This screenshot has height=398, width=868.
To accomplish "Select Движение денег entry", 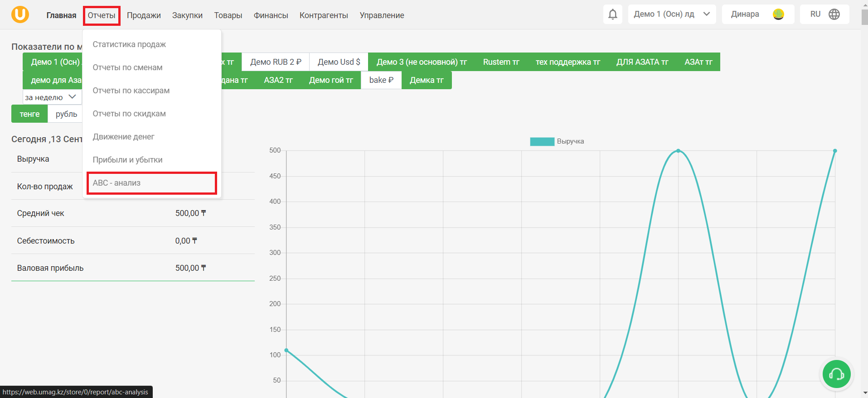I will pyautogui.click(x=152, y=137).
